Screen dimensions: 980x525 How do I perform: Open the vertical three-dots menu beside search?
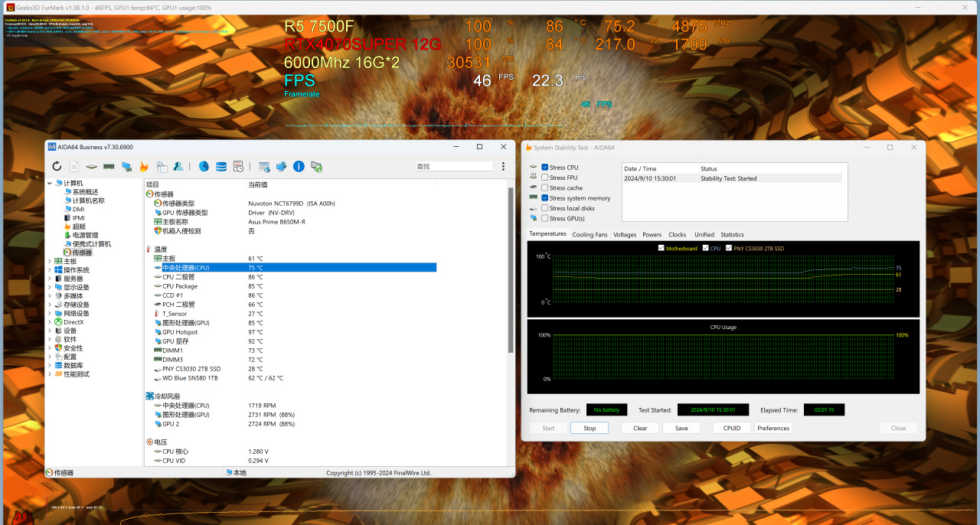coord(503,166)
